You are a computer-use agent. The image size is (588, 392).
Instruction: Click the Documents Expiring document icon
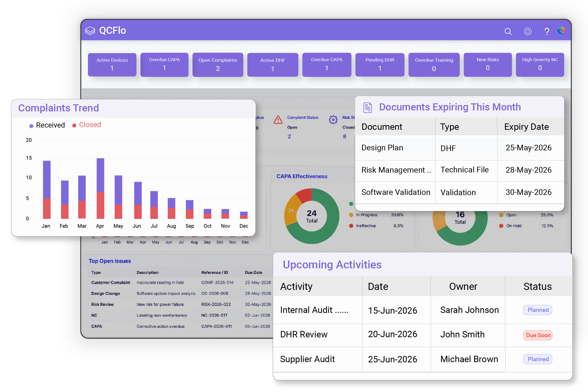[367, 108]
